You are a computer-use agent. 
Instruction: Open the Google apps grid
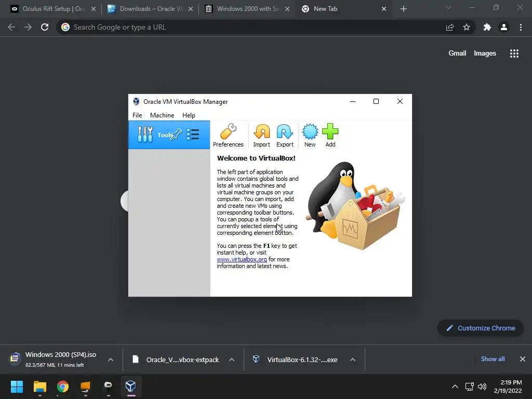pos(514,54)
